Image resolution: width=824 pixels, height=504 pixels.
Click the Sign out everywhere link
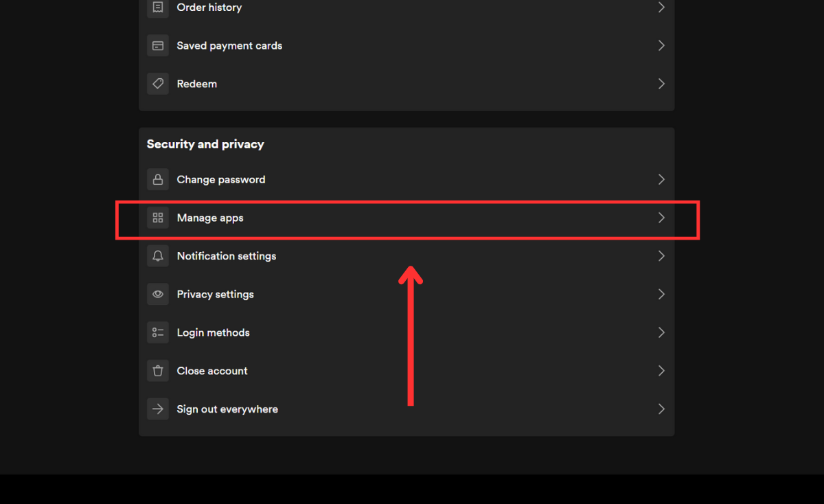pyautogui.click(x=227, y=409)
